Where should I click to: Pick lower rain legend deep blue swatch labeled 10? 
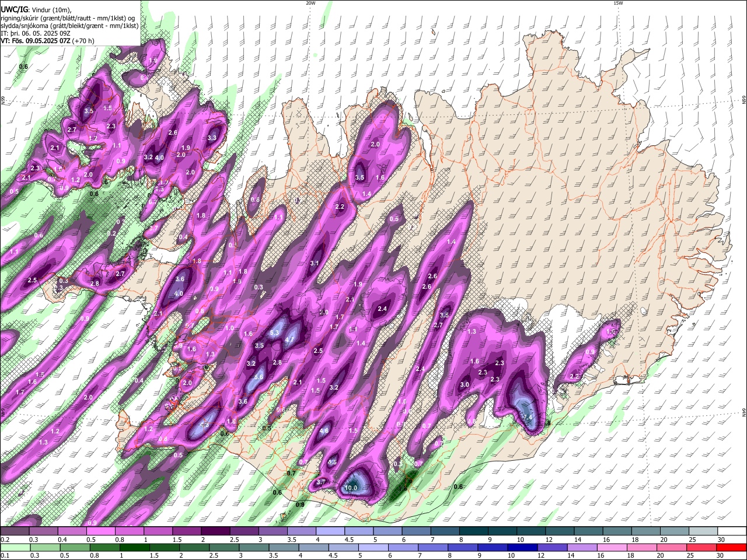523,547
